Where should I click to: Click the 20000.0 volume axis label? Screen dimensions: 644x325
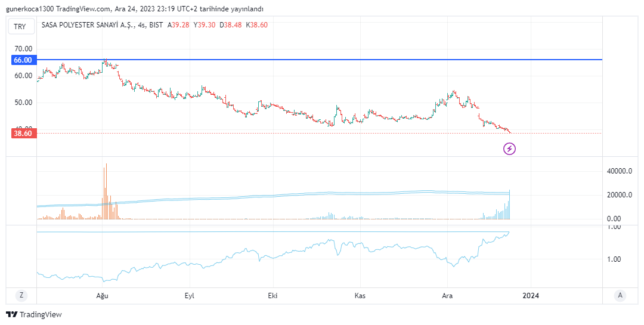[x=620, y=195]
